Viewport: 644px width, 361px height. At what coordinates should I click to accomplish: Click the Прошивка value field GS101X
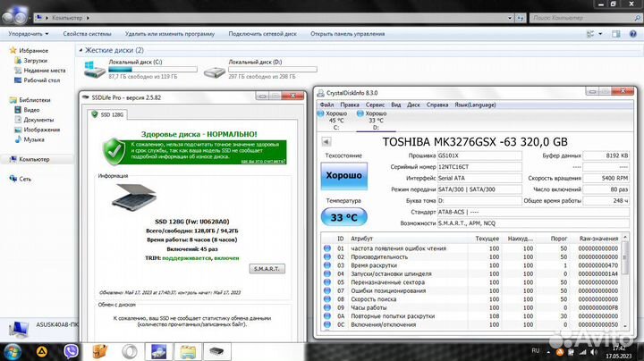coord(479,155)
